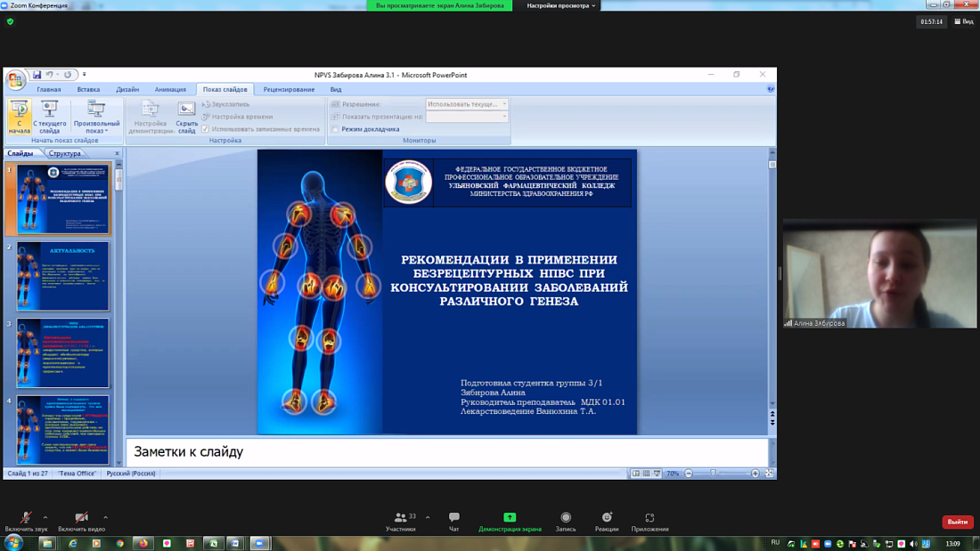
Task: Click the Hide Slide (Скрыть слайд) icon
Action: click(186, 109)
